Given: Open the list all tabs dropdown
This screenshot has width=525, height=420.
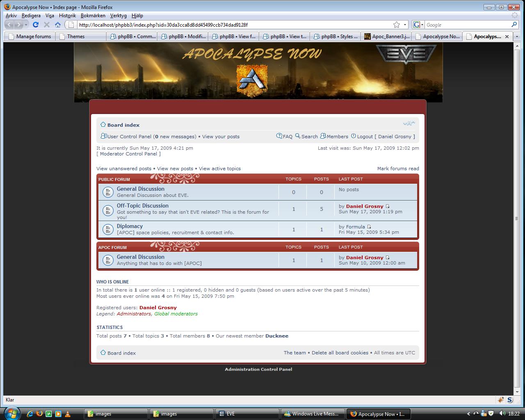Looking at the screenshot, I should 517,36.
